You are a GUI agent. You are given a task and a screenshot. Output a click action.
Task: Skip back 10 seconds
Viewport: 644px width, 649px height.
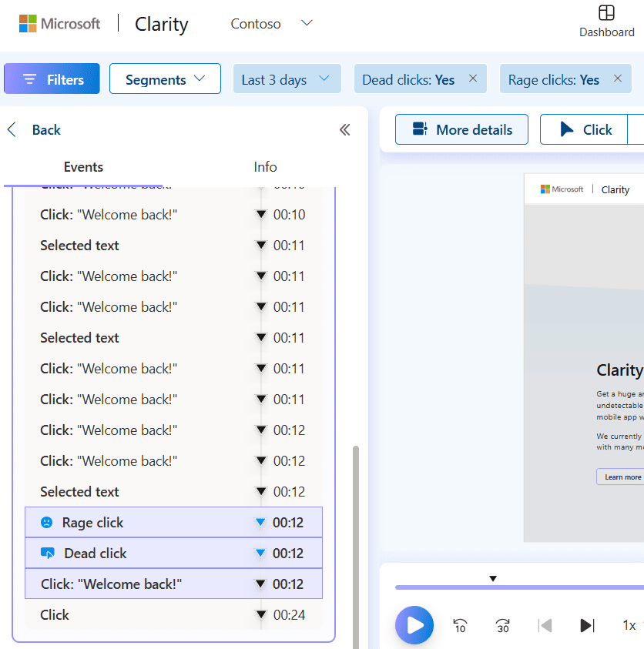[460, 625]
